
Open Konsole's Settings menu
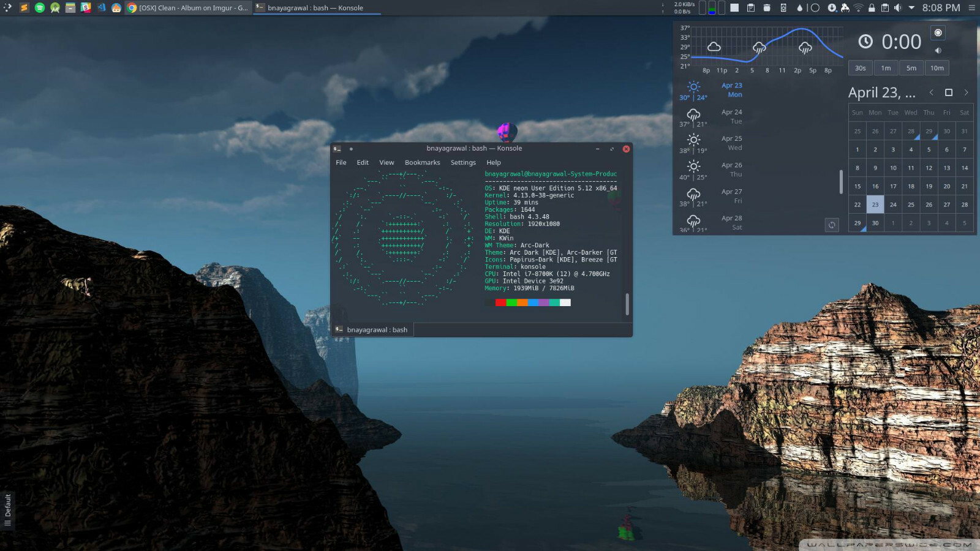click(x=463, y=162)
